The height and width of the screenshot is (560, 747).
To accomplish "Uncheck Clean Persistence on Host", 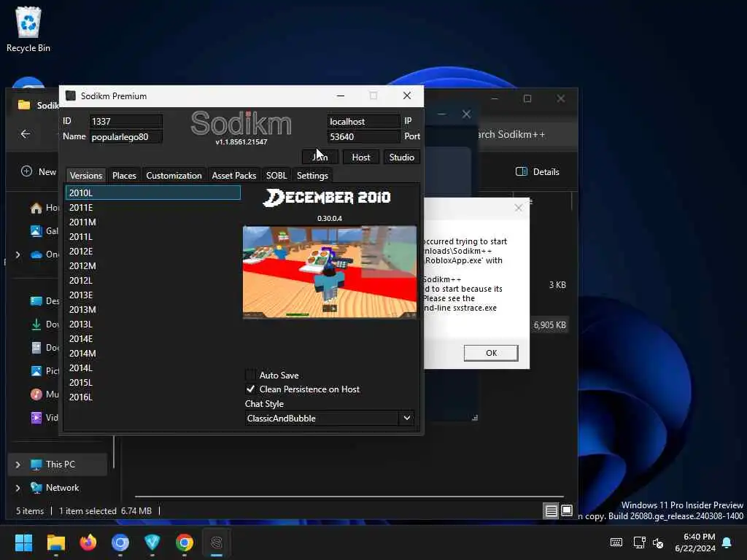I will pyautogui.click(x=250, y=389).
